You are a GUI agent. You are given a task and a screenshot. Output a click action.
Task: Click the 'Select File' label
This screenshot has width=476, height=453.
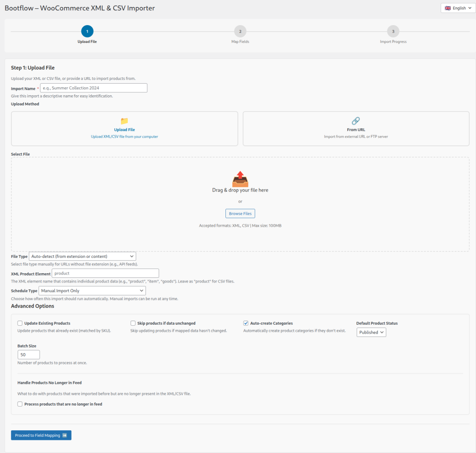point(20,154)
